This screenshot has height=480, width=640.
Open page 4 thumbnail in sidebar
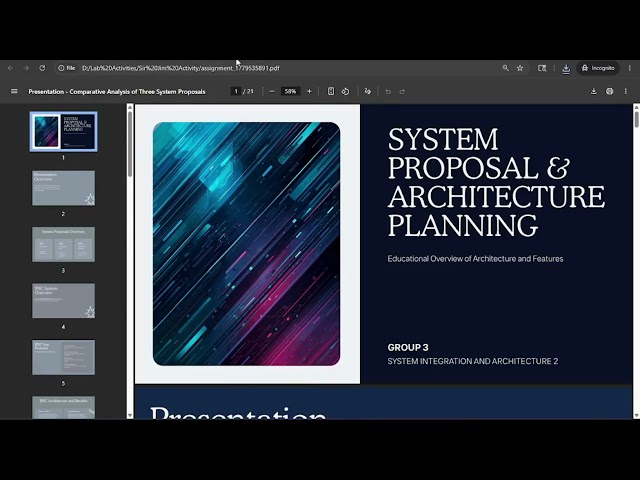tap(64, 301)
